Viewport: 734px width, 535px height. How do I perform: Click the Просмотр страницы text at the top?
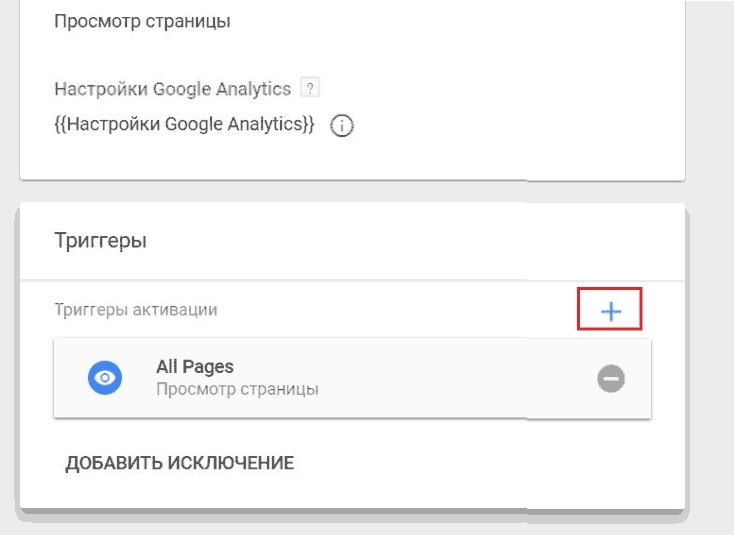point(142,22)
